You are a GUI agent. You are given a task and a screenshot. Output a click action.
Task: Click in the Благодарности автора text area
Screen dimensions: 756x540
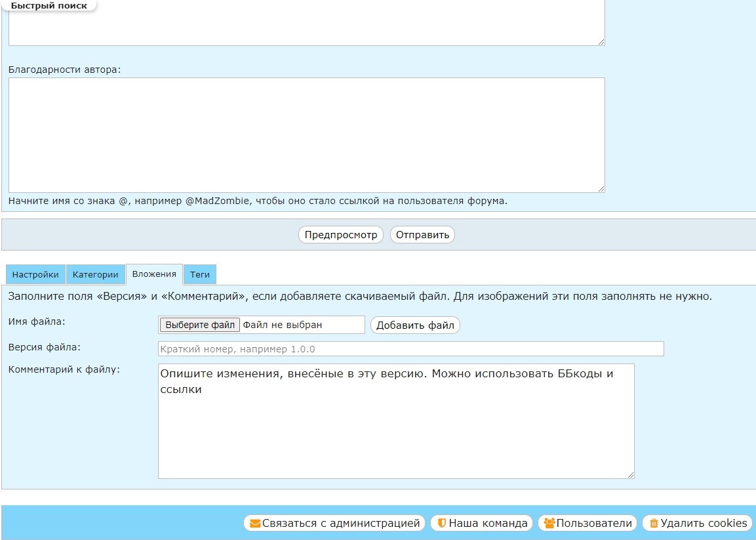click(306, 135)
